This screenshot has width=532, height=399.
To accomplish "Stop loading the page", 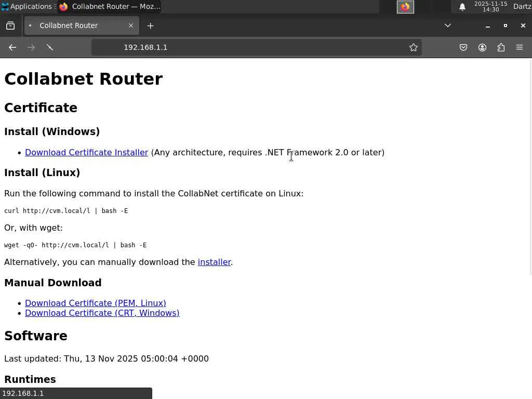I will 50,47.
